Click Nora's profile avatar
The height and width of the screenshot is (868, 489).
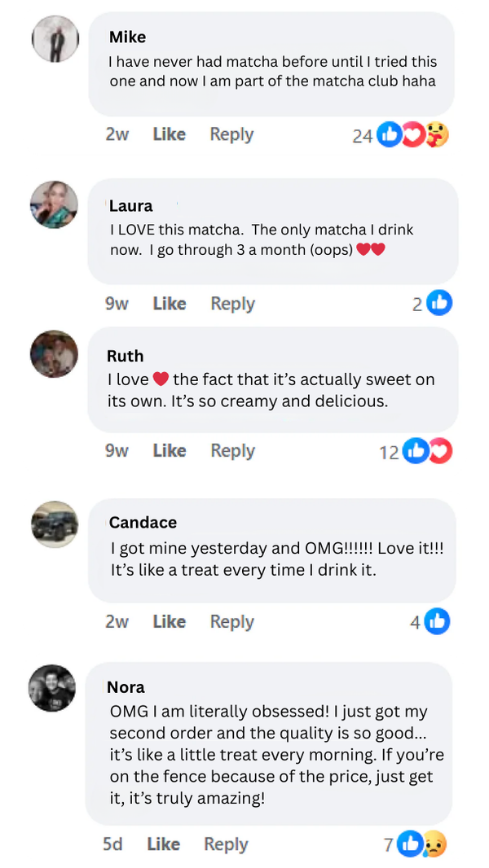point(52,689)
